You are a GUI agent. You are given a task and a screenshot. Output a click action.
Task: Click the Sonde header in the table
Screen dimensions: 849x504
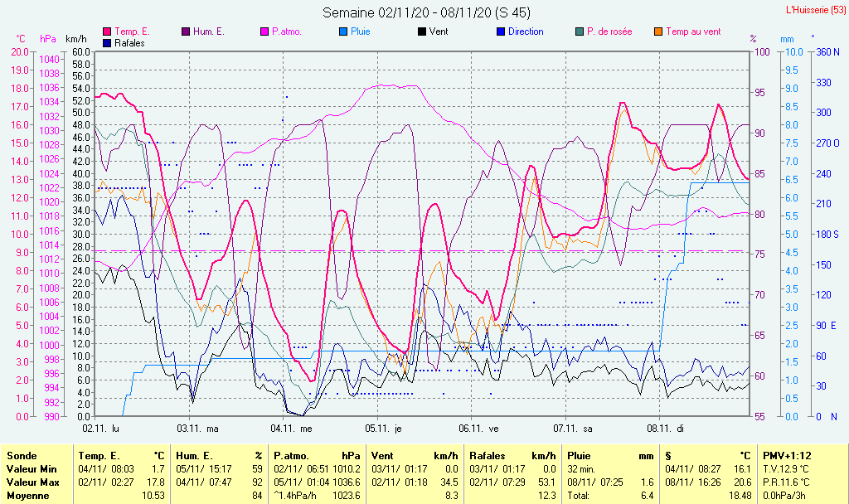pos(22,456)
